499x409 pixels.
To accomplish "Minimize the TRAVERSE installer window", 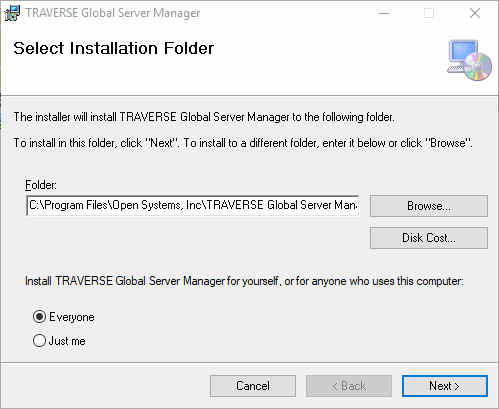I will (384, 13).
